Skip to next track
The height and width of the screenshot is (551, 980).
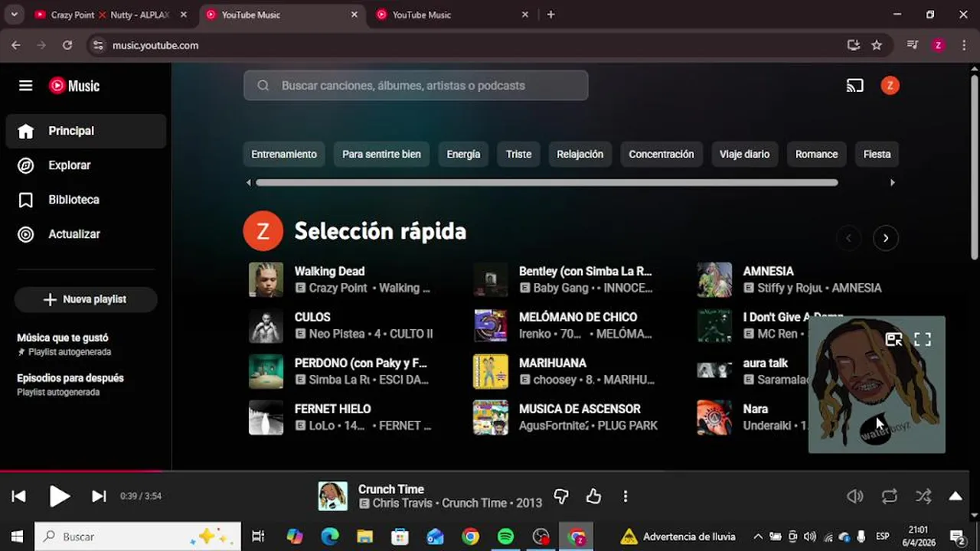click(99, 496)
